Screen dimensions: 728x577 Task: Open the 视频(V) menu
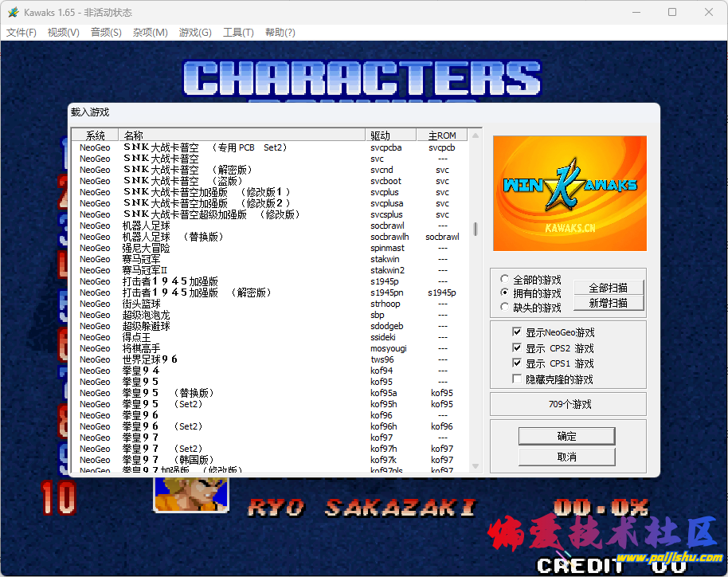[63, 33]
